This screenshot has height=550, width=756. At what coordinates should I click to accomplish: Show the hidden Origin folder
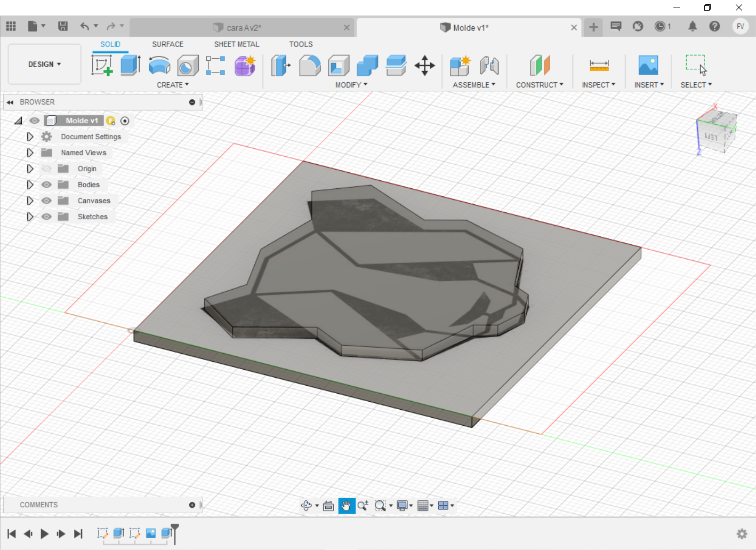point(47,169)
